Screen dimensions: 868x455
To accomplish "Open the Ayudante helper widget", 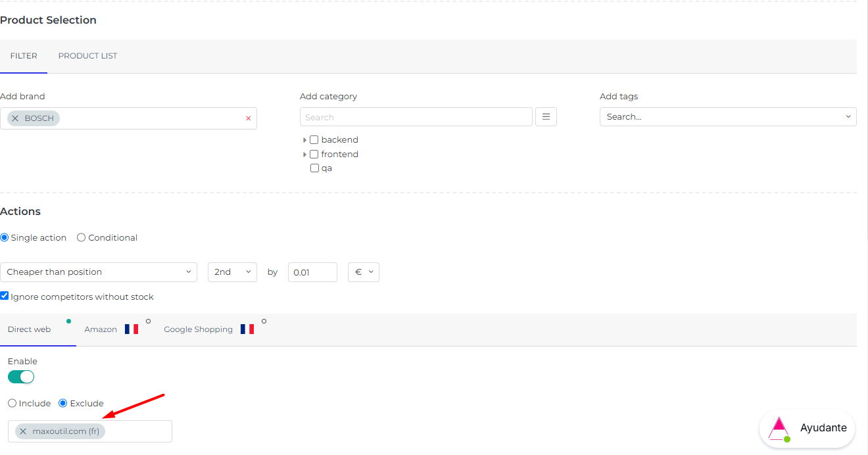I will (x=808, y=428).
